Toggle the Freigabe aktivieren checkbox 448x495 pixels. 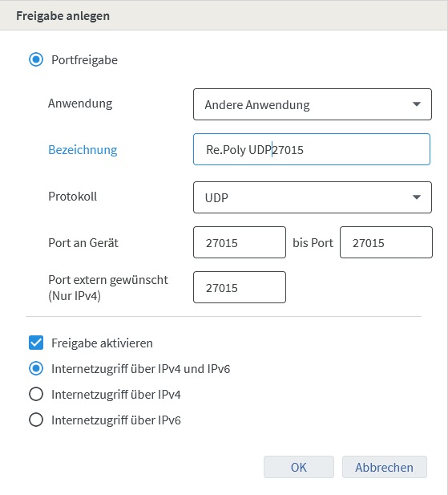click(x=36, y=343)
